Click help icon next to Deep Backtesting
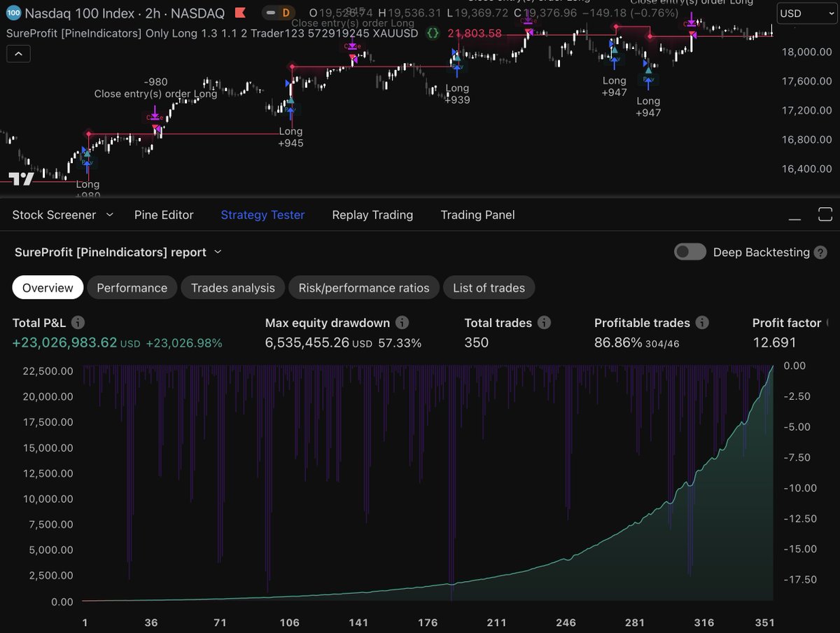The height and width of the screenshot is (633, 840). pyautogui.click(x=820, y=253)
